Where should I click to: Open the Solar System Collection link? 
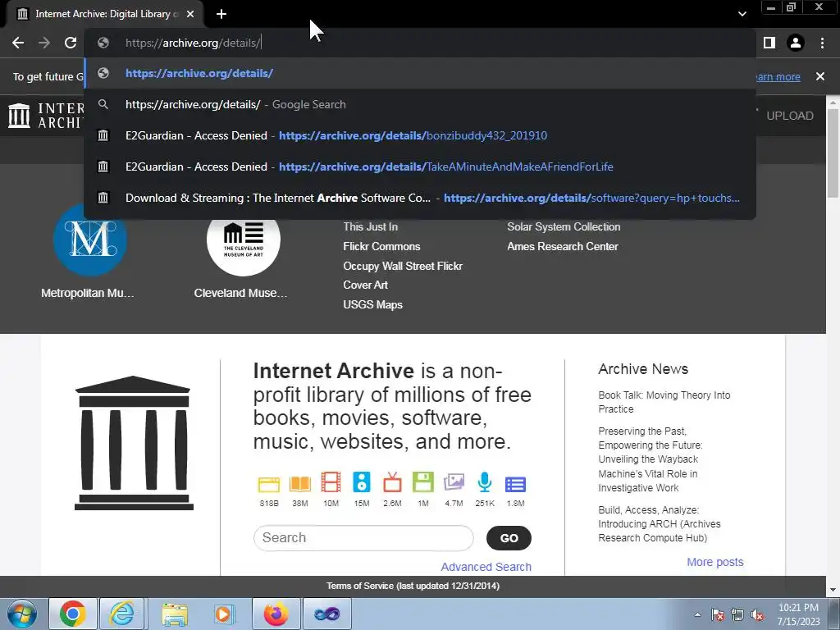click(x=564, y=226)
